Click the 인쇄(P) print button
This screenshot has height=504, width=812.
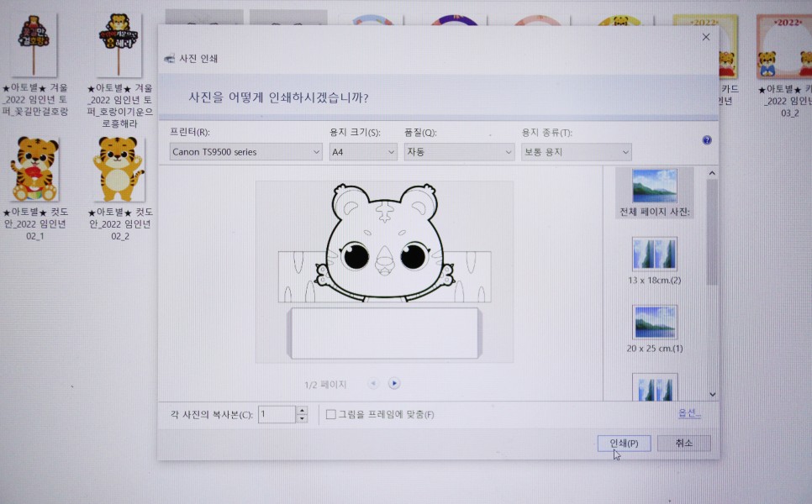(624, 443)
